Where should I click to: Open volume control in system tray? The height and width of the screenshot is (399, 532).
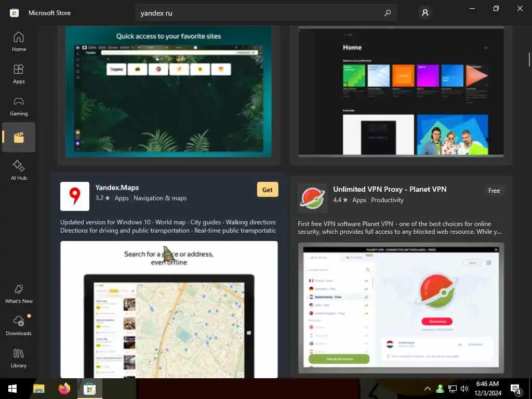coord(464,389)
